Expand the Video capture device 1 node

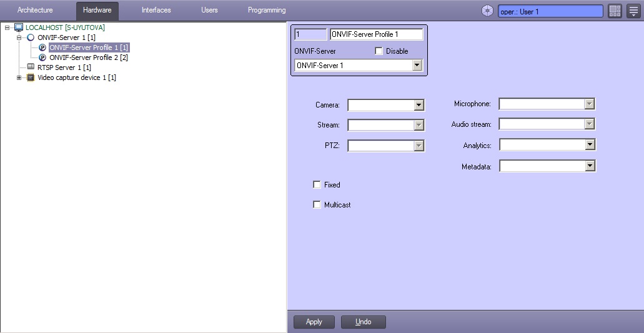click(20, 77)
